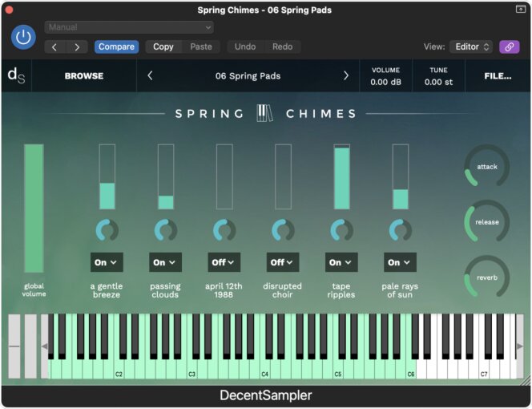This screenshot has height=409, width=532.
Task: Click the Logic next setting arrow button
Action: [77, 47]
